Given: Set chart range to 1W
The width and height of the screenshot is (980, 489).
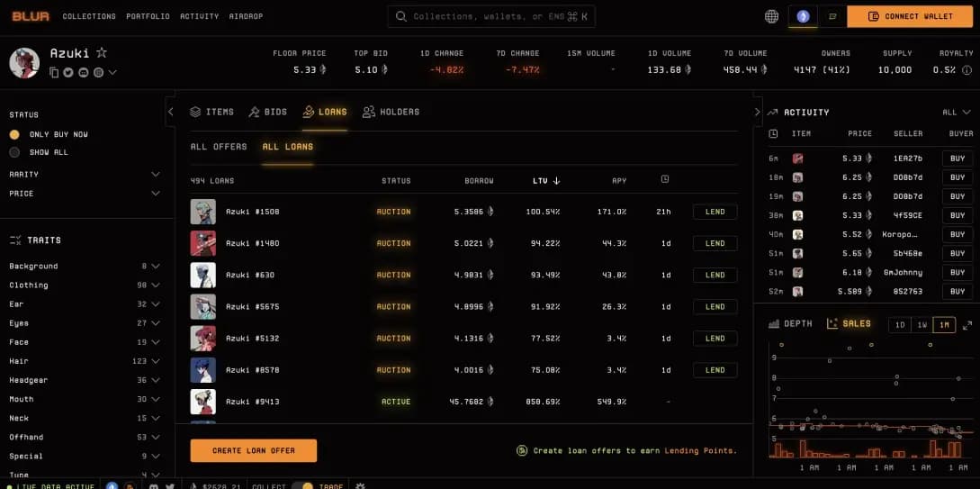Looking at the screenshot, I should point(922,325).
